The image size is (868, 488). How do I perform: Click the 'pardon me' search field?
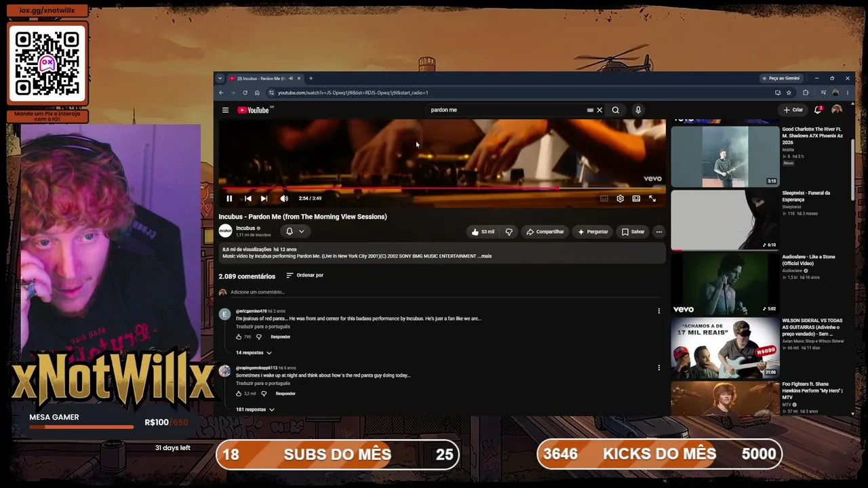click(505, 110)
